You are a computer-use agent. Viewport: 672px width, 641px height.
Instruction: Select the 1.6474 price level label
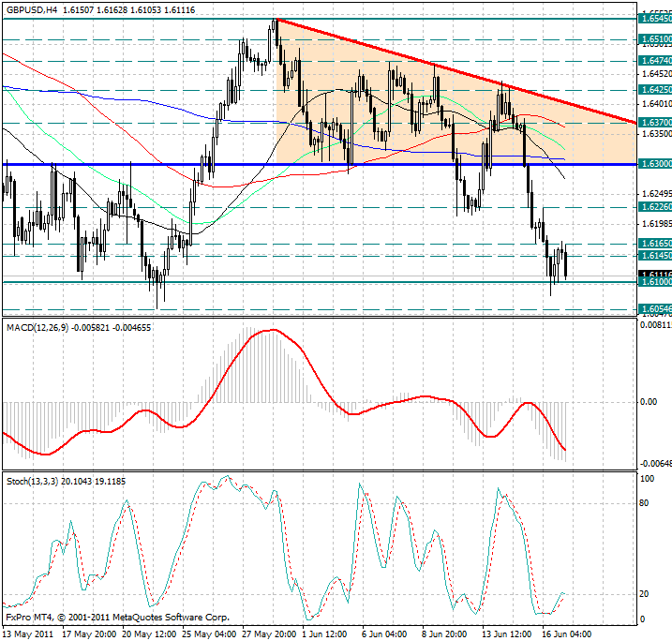(x=655, y=61)
